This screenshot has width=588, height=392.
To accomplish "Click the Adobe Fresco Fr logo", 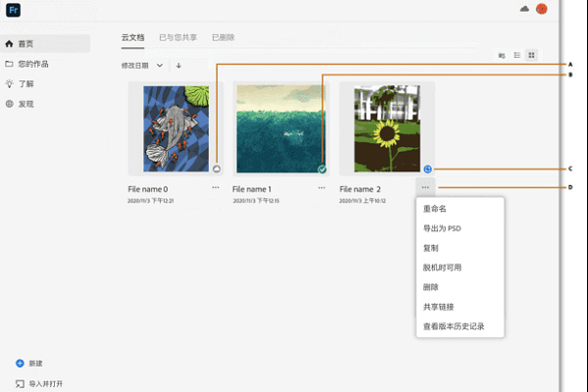I will (x=12, y=10).
